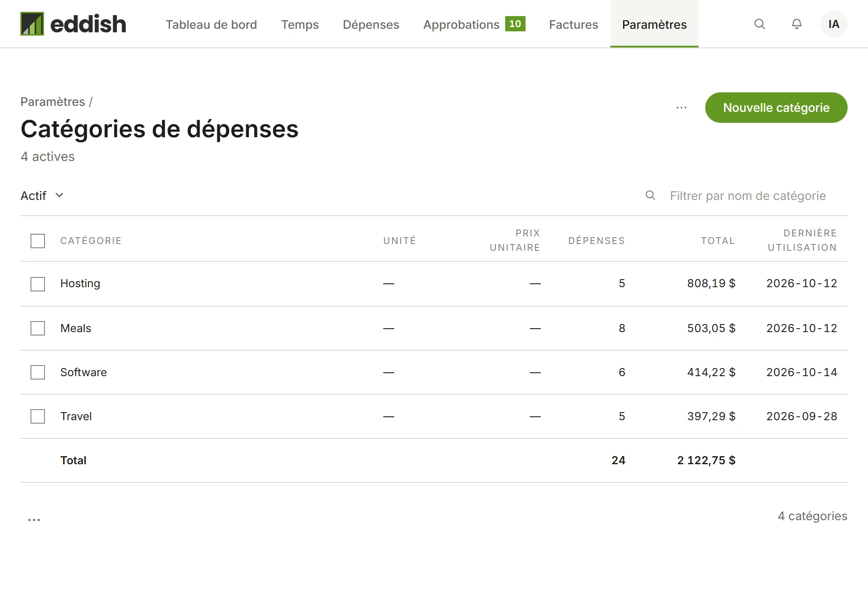Open the search icon in top bar
The height and width of the screenshot is (593, 868).
759,24
